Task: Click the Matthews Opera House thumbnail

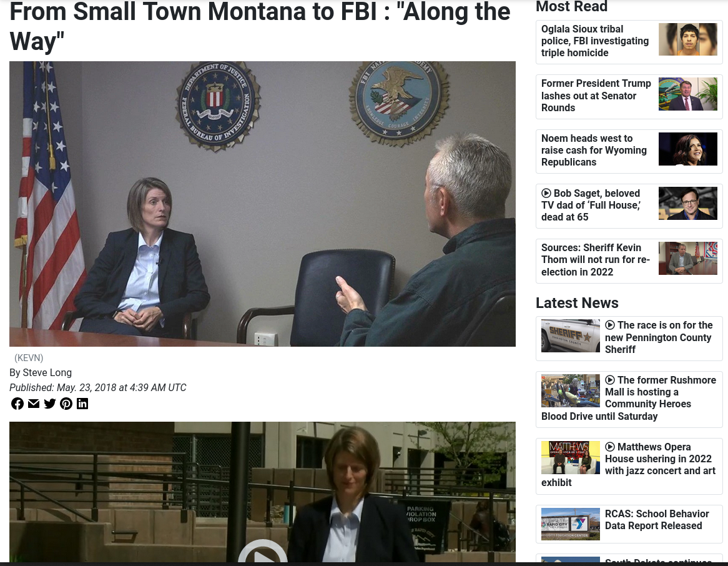Action: [571, 457]
